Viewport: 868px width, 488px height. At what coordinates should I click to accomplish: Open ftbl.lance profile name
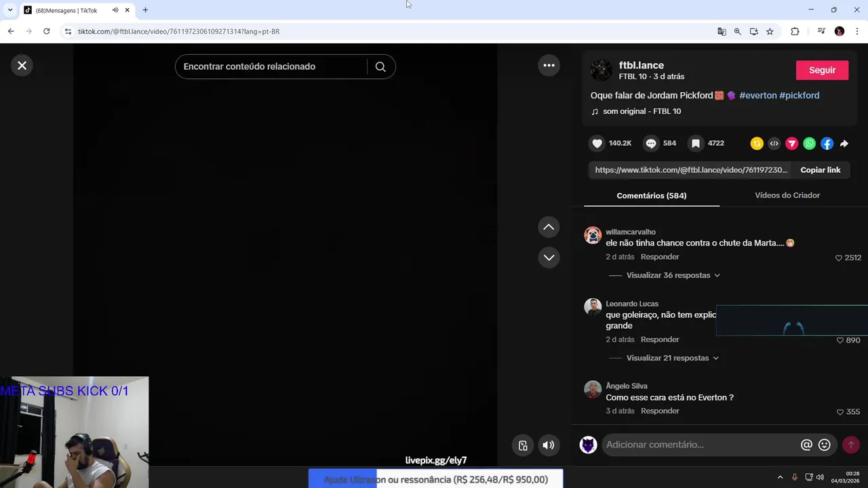click(641, 65)
